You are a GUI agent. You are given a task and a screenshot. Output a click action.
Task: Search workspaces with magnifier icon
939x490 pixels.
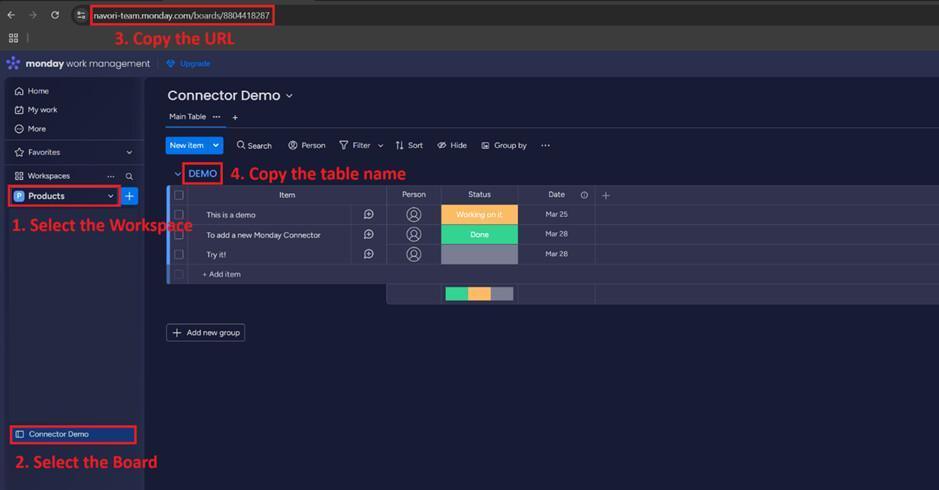click(x=129, y=176)
